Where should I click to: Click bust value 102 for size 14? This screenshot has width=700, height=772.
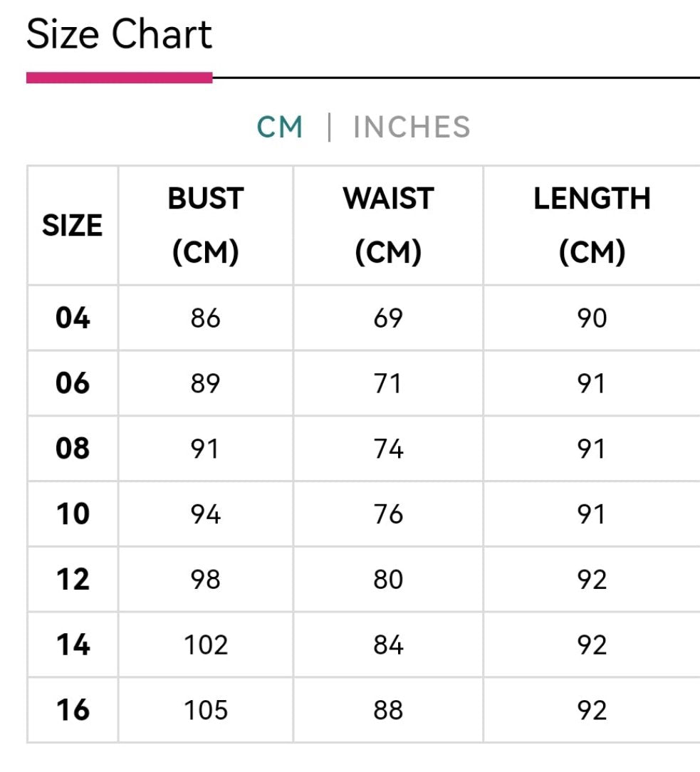click(x=206, y=645)
